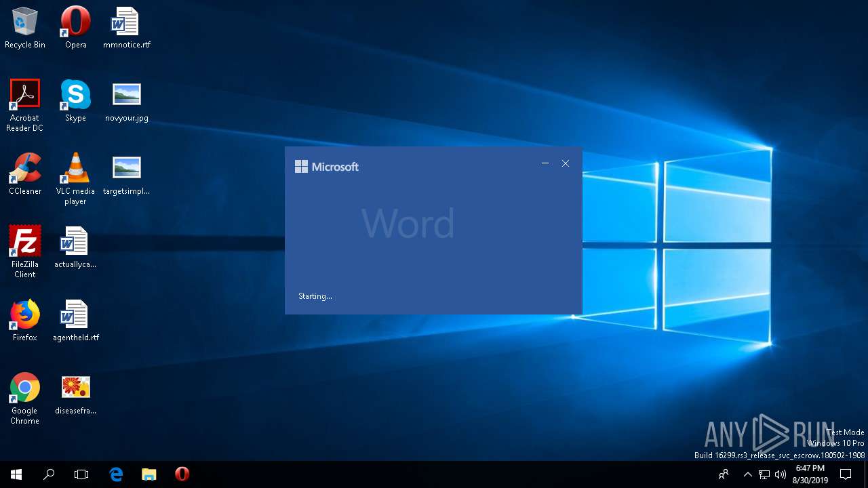Minimize the Word splash screen

tap(545, 163)
